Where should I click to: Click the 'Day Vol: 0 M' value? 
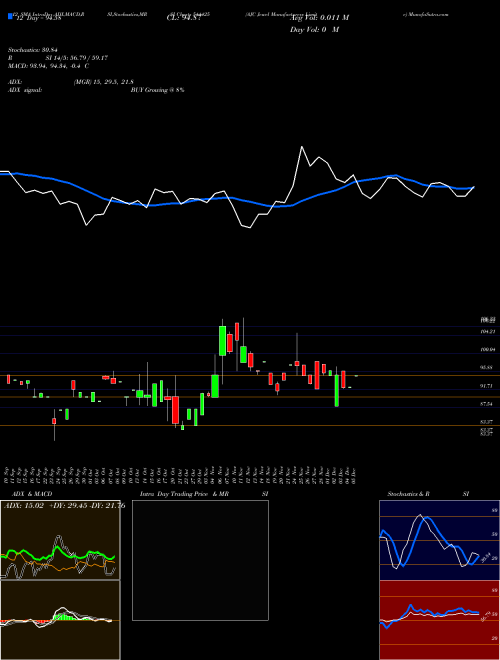[x=314, y=30]
